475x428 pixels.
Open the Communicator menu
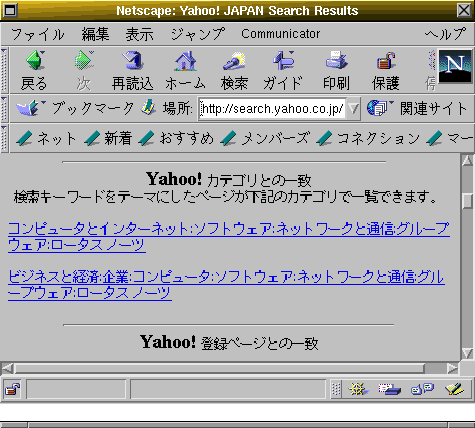click(281, 34)
